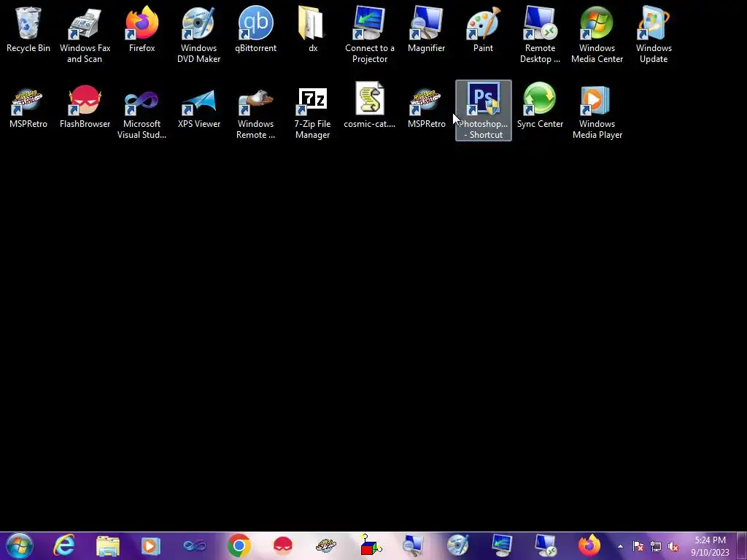Open Windows DVD Maker from taskbar
This screenshot has height=560, width=747.
click(458, 545)
